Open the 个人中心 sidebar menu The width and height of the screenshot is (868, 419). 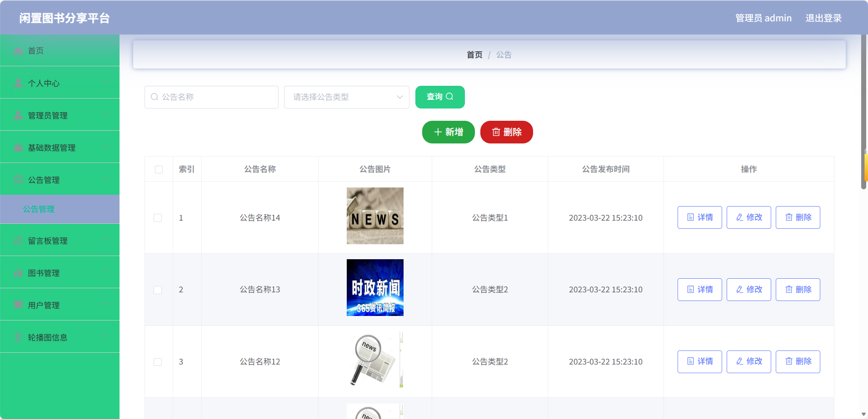pyautogui.click(x=60, y=83)
